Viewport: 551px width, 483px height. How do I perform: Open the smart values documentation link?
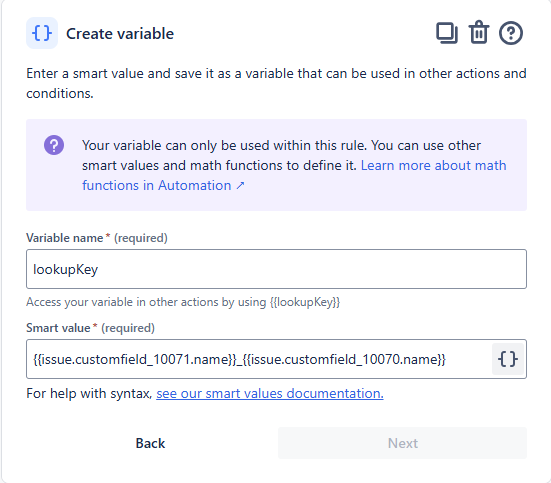270,393
